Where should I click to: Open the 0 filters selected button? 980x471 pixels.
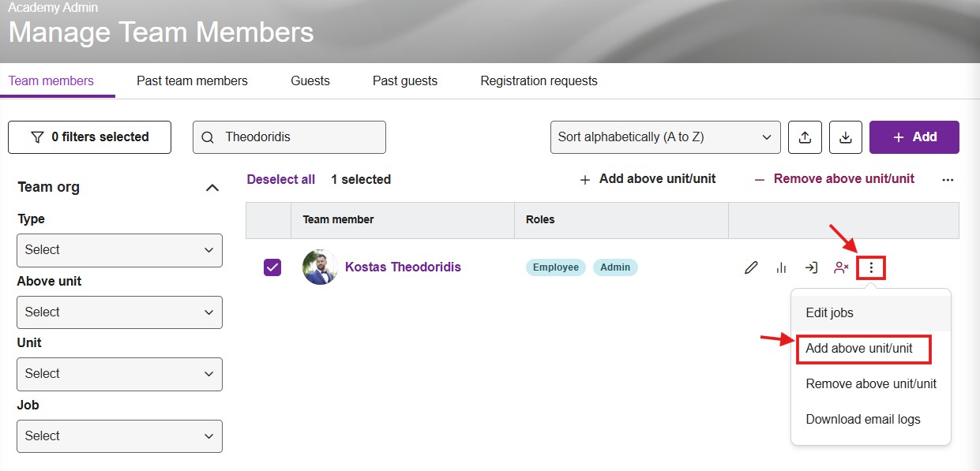[89, 137]
